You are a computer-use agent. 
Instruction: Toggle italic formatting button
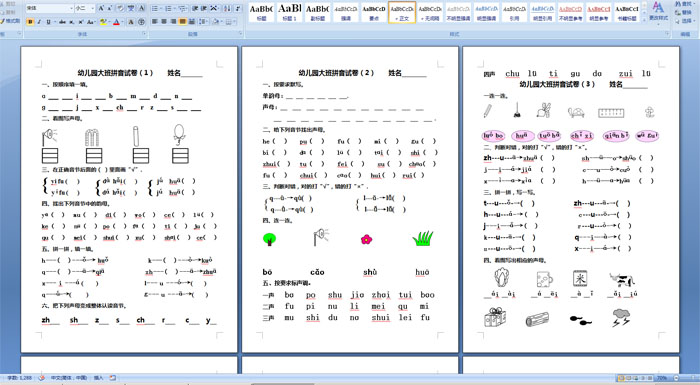pyautogui.click(x=39, y=21)
